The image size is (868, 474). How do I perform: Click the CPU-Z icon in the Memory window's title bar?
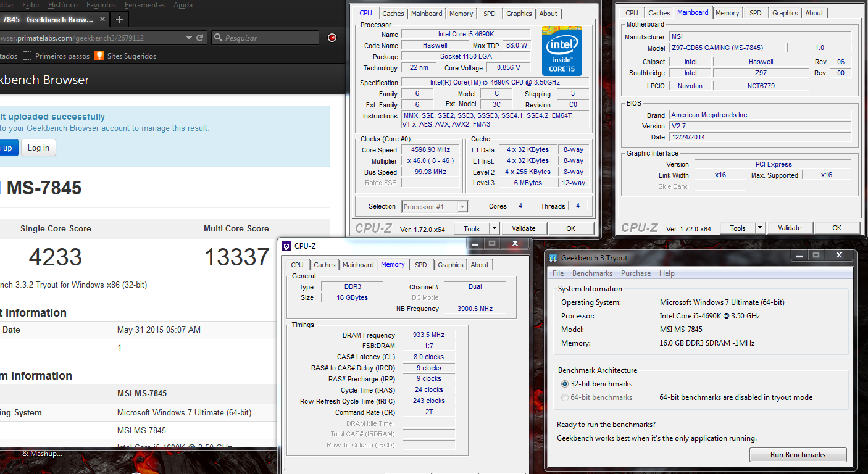tap(286, 246)
